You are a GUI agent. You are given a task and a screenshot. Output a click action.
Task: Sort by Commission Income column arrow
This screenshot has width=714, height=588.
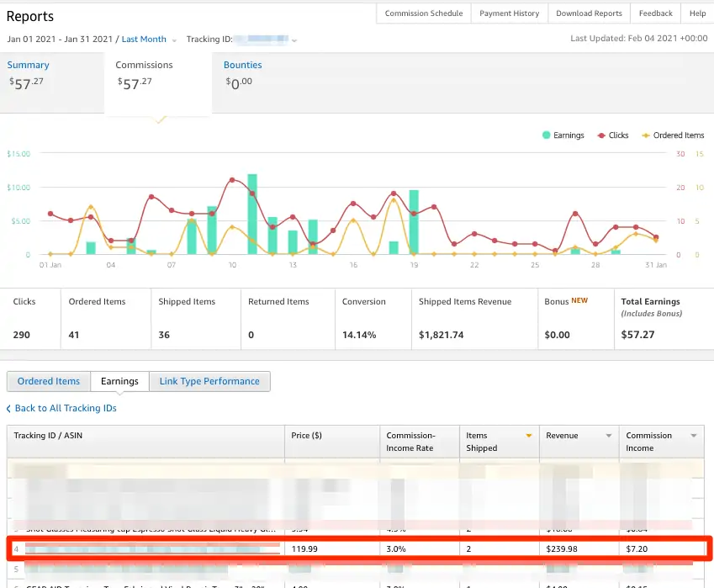point(694,436)
